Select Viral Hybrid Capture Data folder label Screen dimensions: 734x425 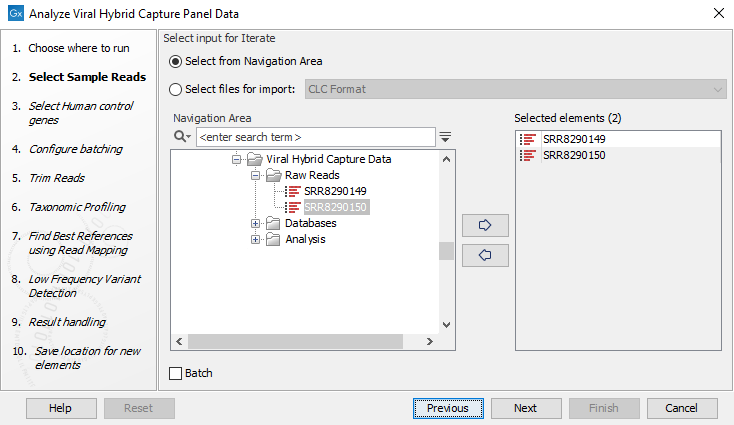coord(329,159)
